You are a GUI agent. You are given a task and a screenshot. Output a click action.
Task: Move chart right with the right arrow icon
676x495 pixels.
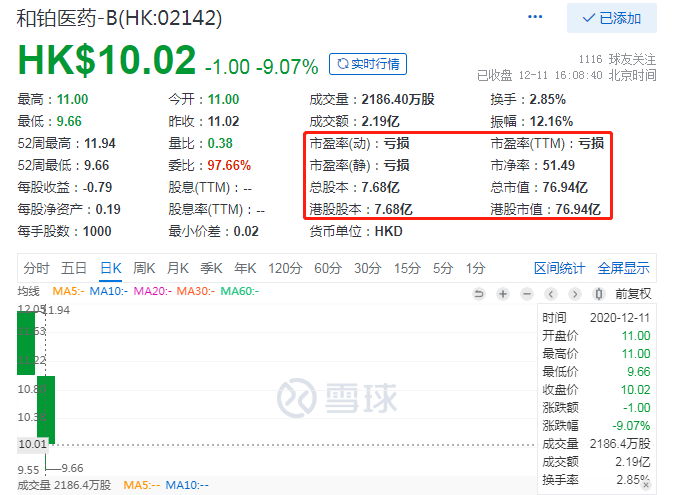pos(574,294)
